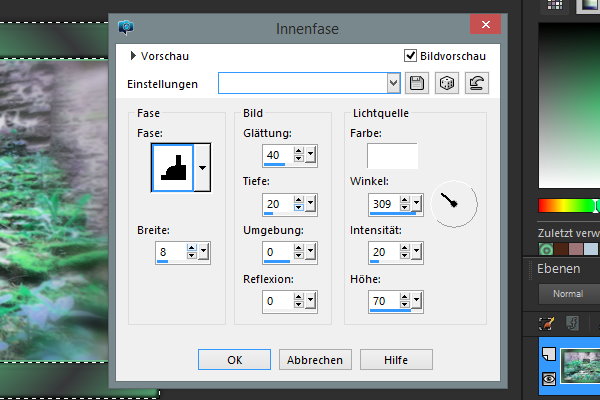This screenshot has width=600, height=400.
Task: Toggle the Bildvorschau checkbox
Action: (x=410, y=56)
